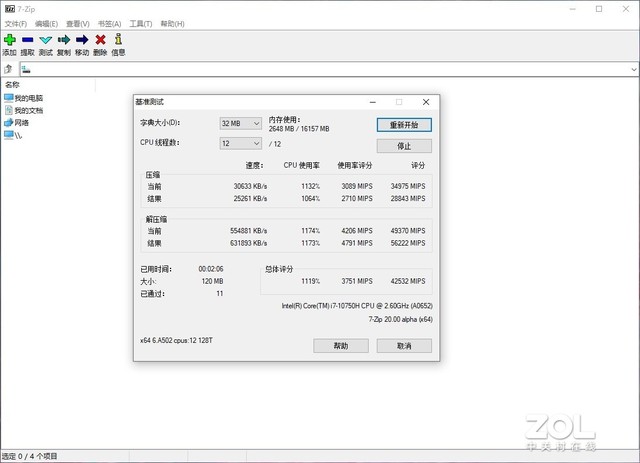Click the compression result rating 28843 MIPS
The height and width of the screenshot is (463, 640).
(x=408, y=198)
